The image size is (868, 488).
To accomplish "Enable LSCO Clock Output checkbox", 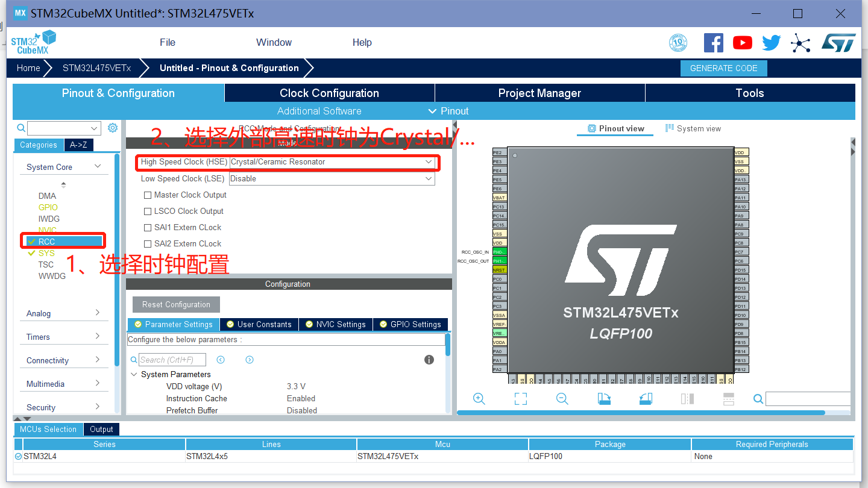I will coord(148,211).
